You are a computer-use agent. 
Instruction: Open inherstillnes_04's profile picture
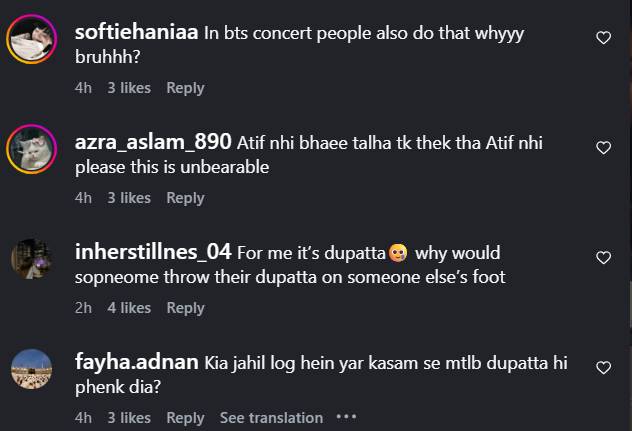[x=31, y=259]
